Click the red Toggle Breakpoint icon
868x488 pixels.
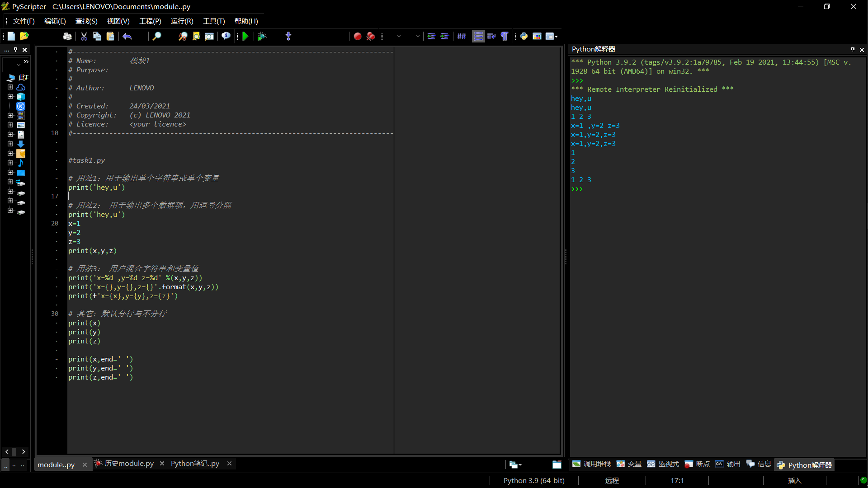(357, 37)
